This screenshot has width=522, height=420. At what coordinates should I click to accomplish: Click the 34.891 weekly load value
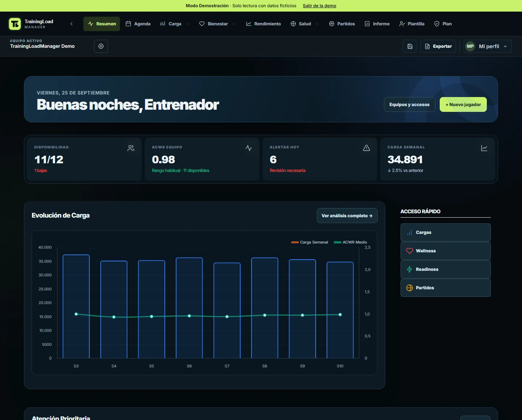point(405,160)
